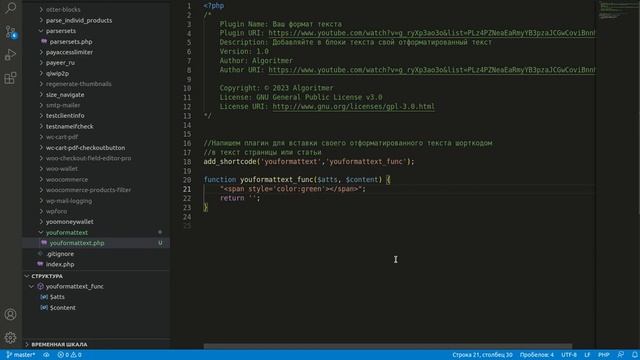The image size is (640, 360).
Task: Open the Source Control view
Action: (10, 31)
